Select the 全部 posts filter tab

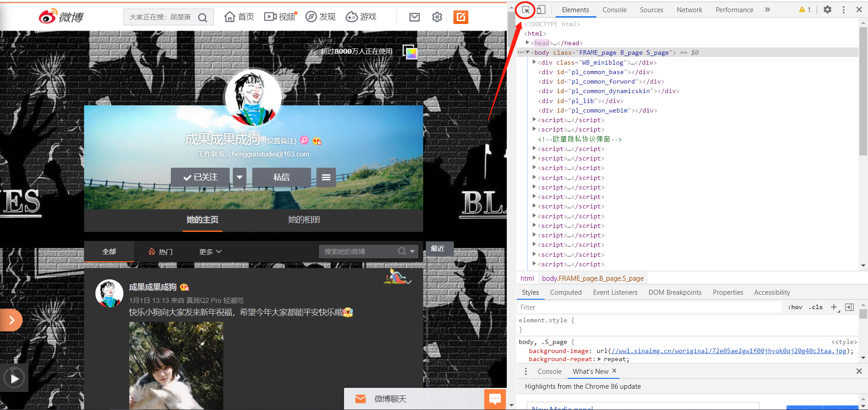pos(109,251)
